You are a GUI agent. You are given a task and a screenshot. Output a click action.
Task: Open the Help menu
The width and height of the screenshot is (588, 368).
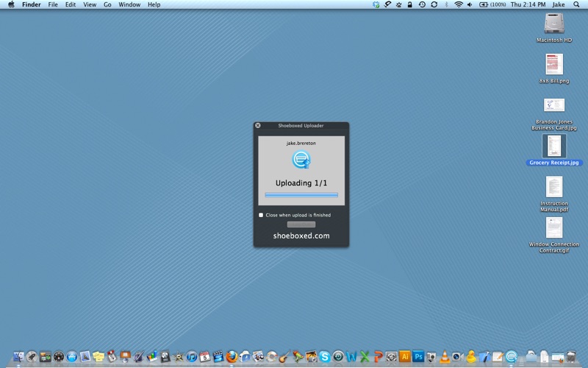coord(154,4)
